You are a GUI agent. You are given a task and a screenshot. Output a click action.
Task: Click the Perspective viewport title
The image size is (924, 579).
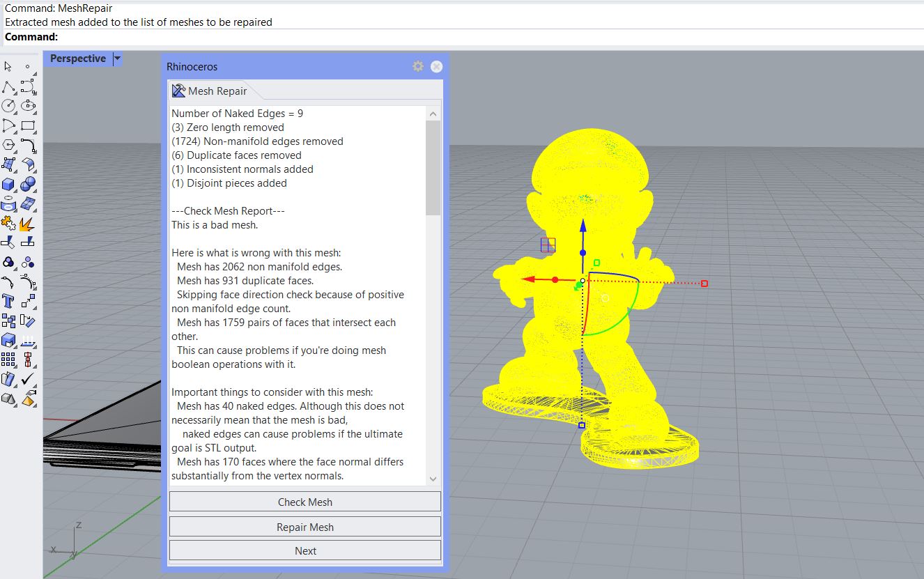77,59
